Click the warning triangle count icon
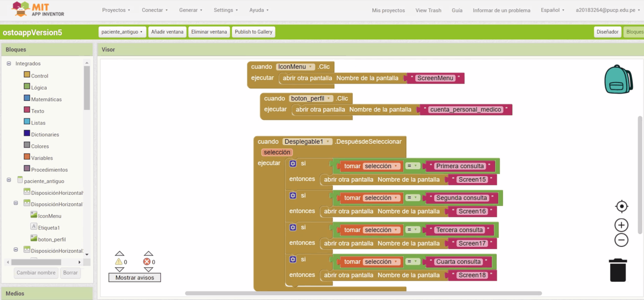The width and height of the screenshot is (644, 300). (x=119, y=262)
